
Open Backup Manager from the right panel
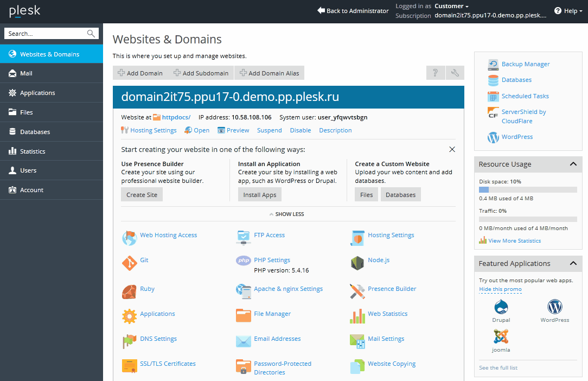point(525,64)
